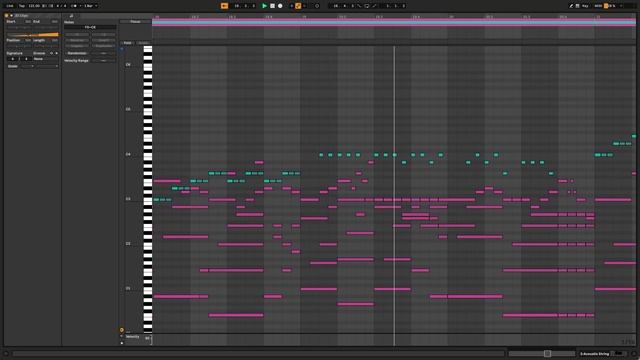Toggle the Velocity lane selector
This screenshot has height=360, width=640.
click(x=132, y=337)
